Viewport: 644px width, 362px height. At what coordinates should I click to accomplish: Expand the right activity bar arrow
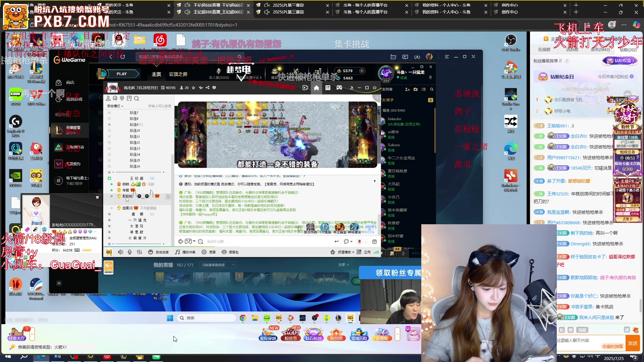point(397,334)
